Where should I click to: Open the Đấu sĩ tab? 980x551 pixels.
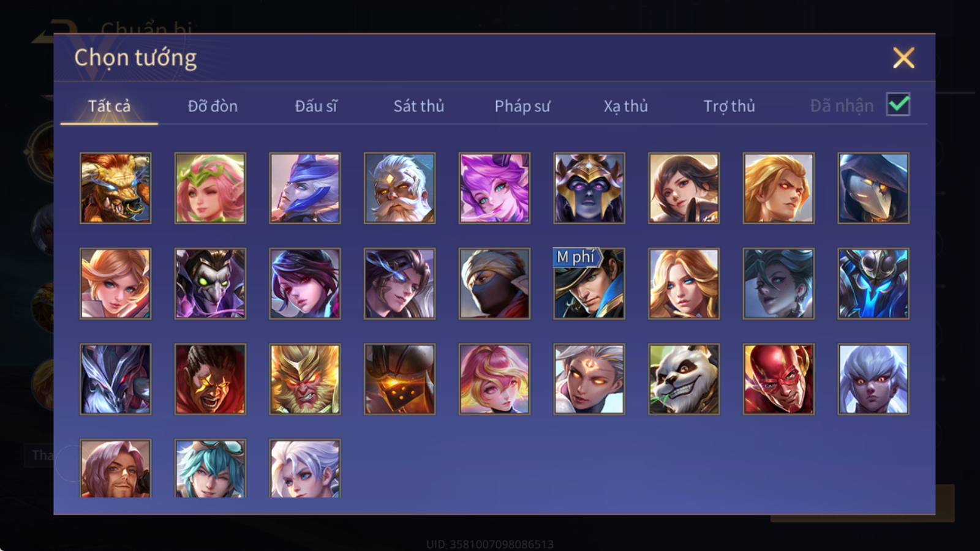(315, 106)
